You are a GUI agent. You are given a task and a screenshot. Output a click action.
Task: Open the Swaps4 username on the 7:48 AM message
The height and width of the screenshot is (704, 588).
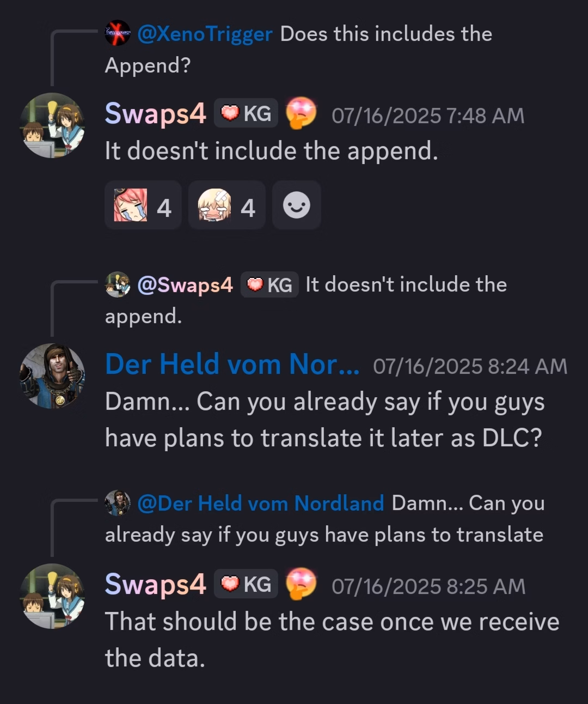(x=156, y=114)
